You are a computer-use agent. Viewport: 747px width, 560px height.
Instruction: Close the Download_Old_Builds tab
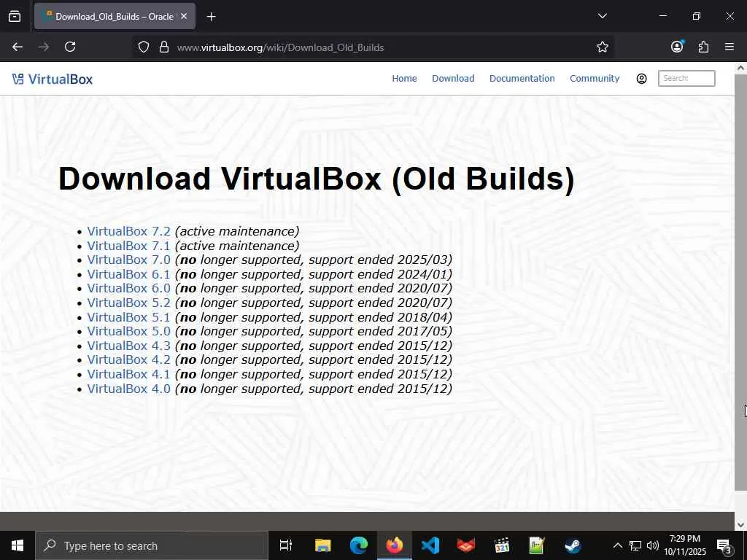[x=184, y=16]
